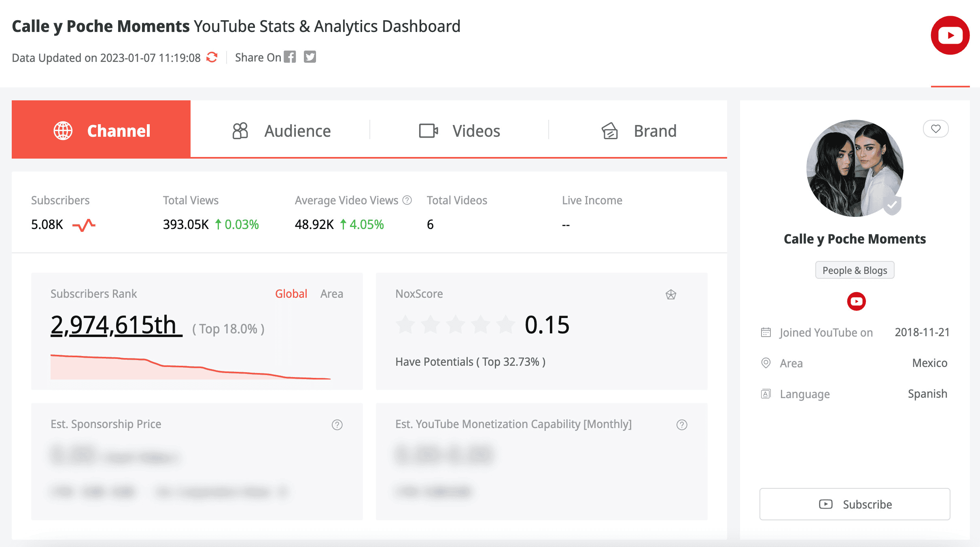Click the sponsorship price help icon
Viewport: 980px width, 547px height.
[337, 424]
